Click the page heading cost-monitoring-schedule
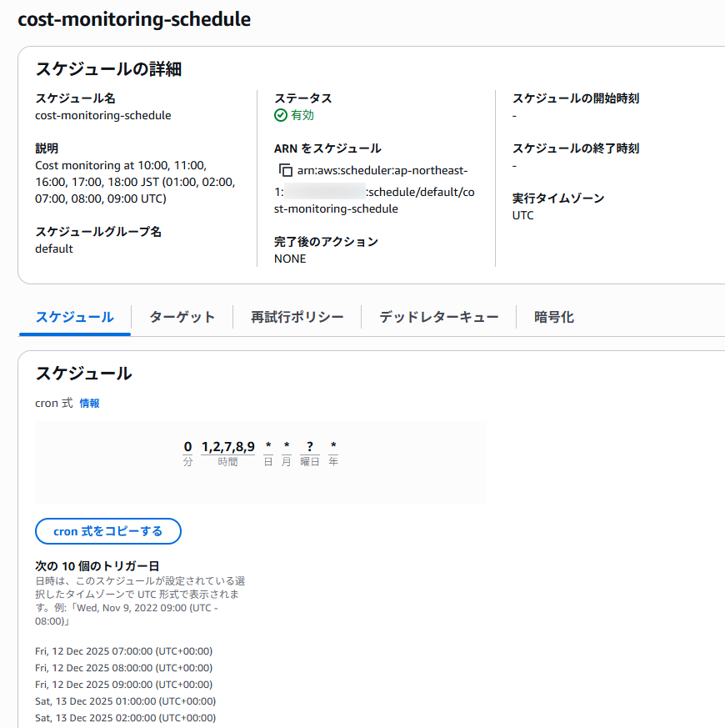 click(x=134, y=19)
